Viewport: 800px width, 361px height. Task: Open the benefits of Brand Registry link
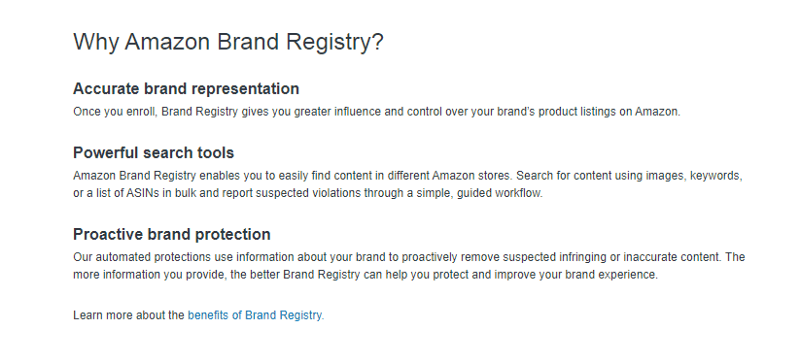tap(256, 315)
